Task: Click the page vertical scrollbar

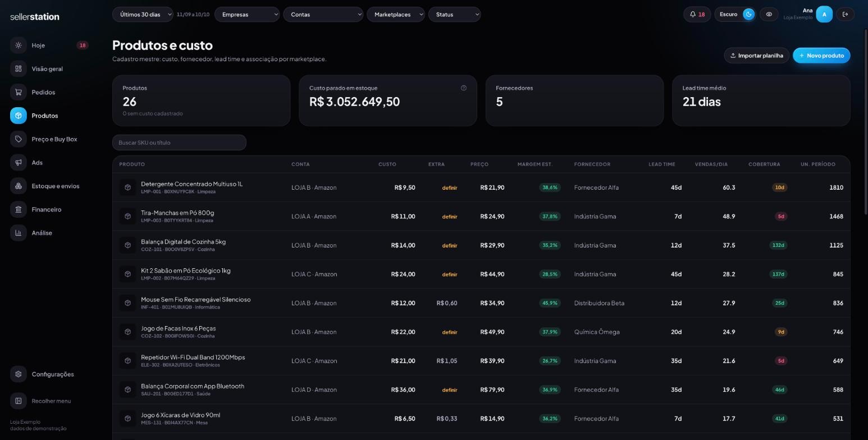Action: coord(866,121)
